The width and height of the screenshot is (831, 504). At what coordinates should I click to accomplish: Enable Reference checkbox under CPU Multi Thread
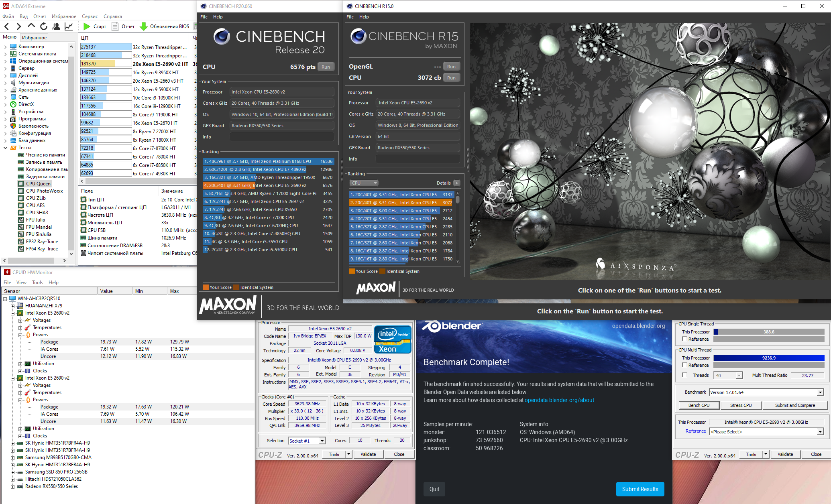[x=684, y=365]
